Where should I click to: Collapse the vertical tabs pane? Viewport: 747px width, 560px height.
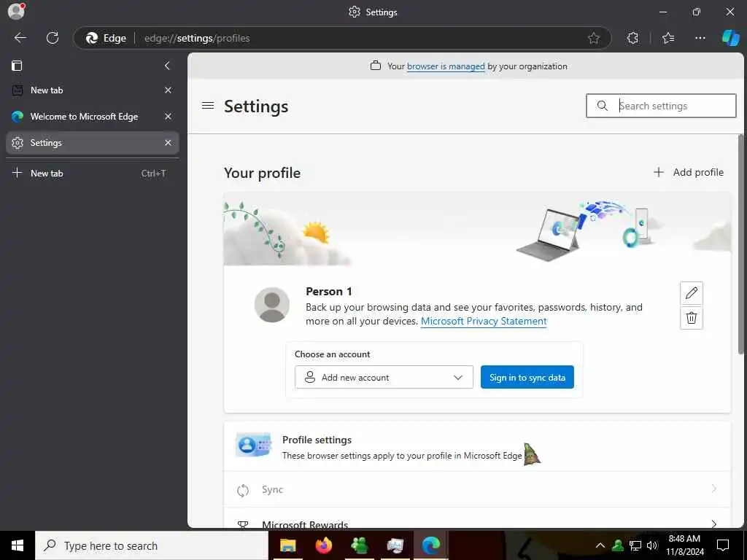coord(167,66)
